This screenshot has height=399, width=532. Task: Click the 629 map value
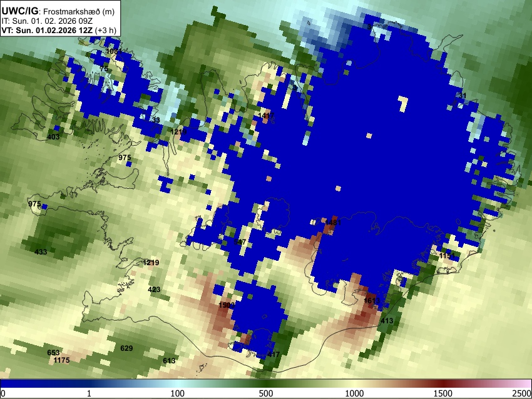(126, 348)
